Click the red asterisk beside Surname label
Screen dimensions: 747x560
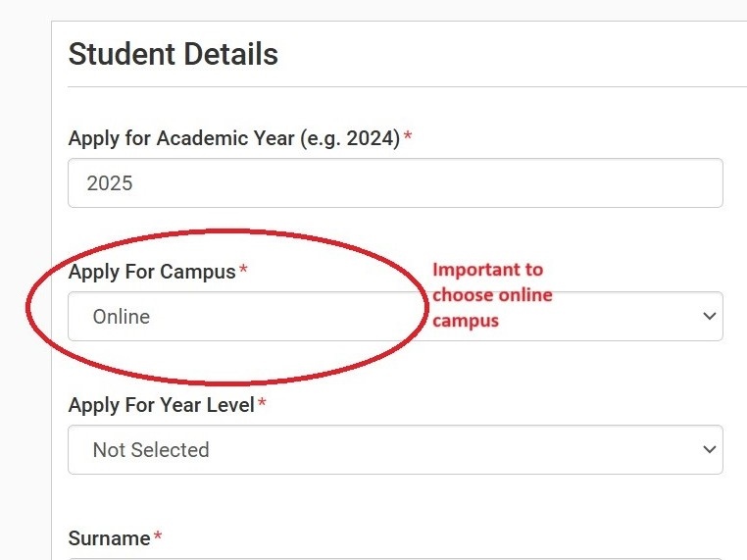coord(158,535)
